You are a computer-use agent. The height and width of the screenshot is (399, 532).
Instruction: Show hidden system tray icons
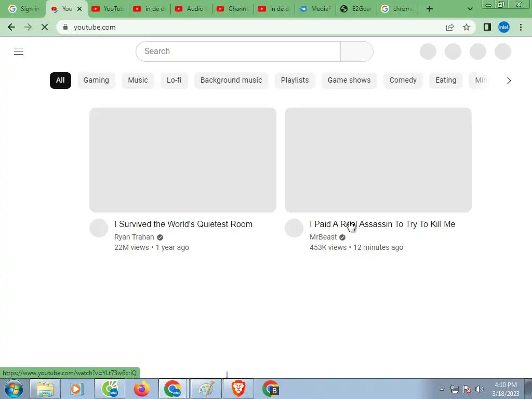click(x=442, y=389)
